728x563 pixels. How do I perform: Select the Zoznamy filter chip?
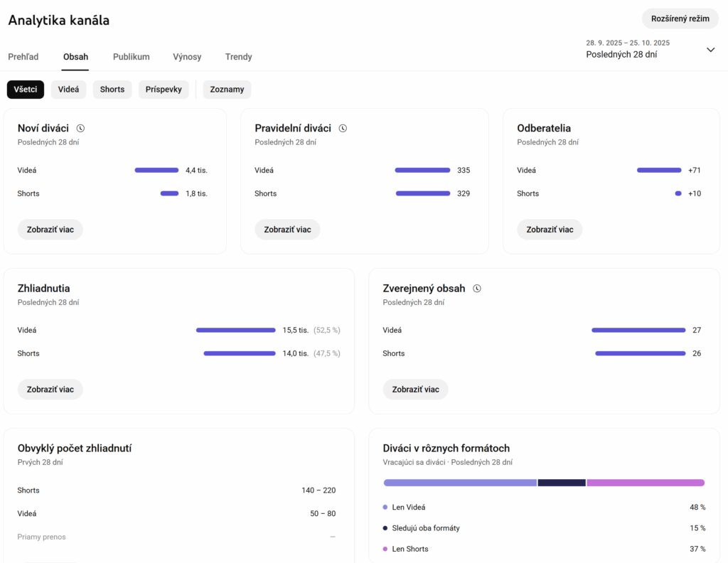[x=227, y=90]
